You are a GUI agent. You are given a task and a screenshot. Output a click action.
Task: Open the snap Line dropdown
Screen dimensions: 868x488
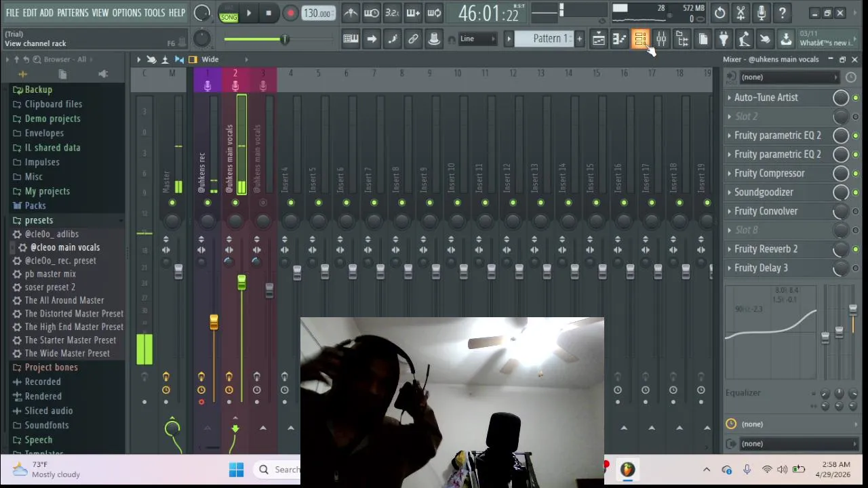coord(477,39)
